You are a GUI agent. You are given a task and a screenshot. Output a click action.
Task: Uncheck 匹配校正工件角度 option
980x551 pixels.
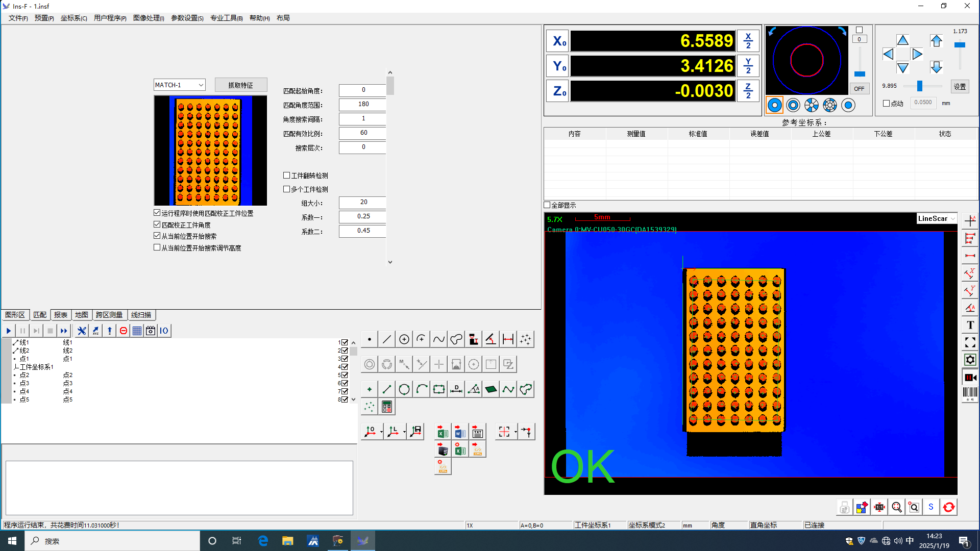point(157,224)
